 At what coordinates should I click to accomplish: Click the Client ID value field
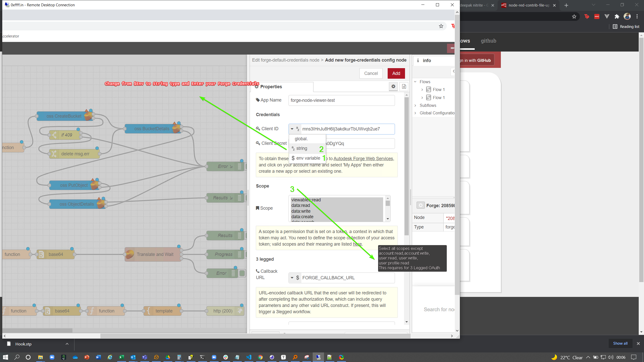(348, 129)
